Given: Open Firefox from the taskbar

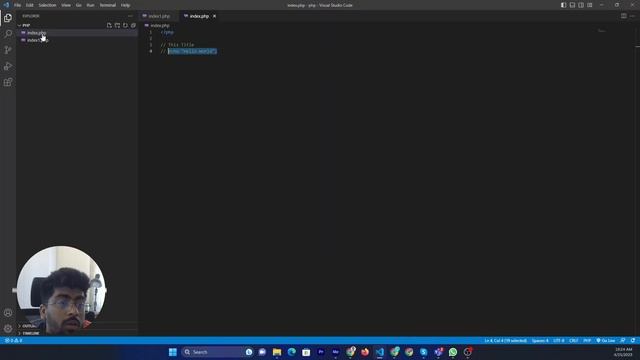Looking at the screenshot, I should click(365, 352).
